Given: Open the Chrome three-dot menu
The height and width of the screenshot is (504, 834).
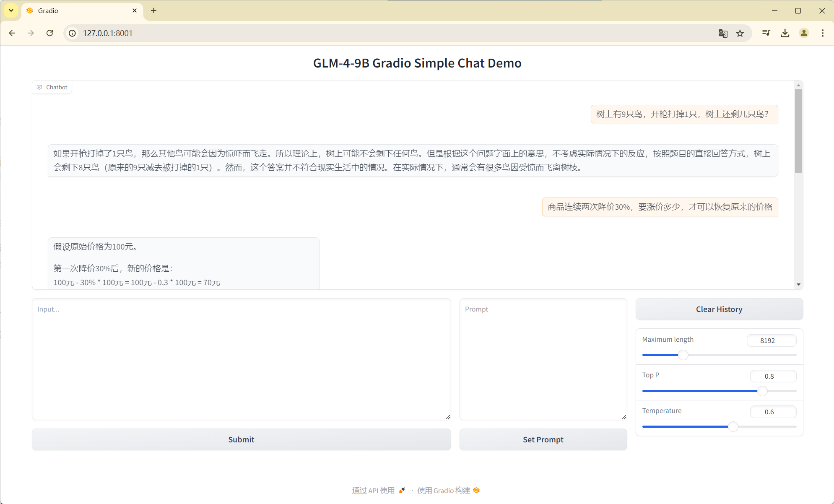Looking at the screenshot, I should (x=823, y=33).
